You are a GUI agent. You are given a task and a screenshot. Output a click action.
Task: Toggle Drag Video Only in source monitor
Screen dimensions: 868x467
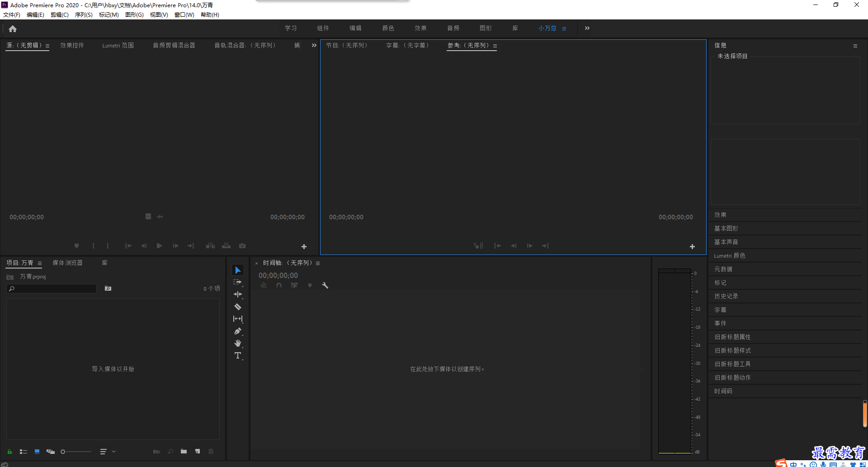tap(148, 217)
